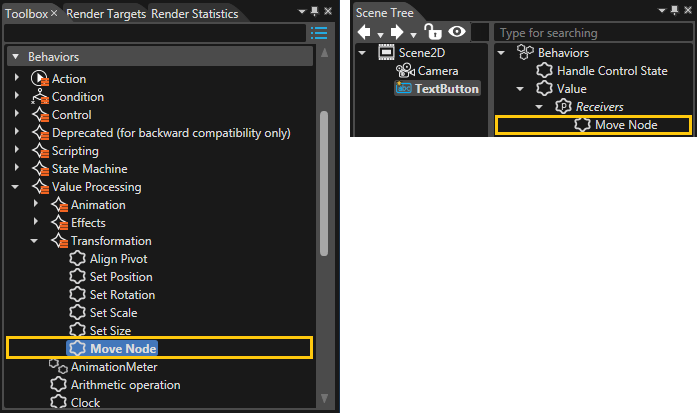Image resolution: width=698 pixels, height=414 pixels.
Task: Click the Value Processing category icon
Action: coord(41,187)
